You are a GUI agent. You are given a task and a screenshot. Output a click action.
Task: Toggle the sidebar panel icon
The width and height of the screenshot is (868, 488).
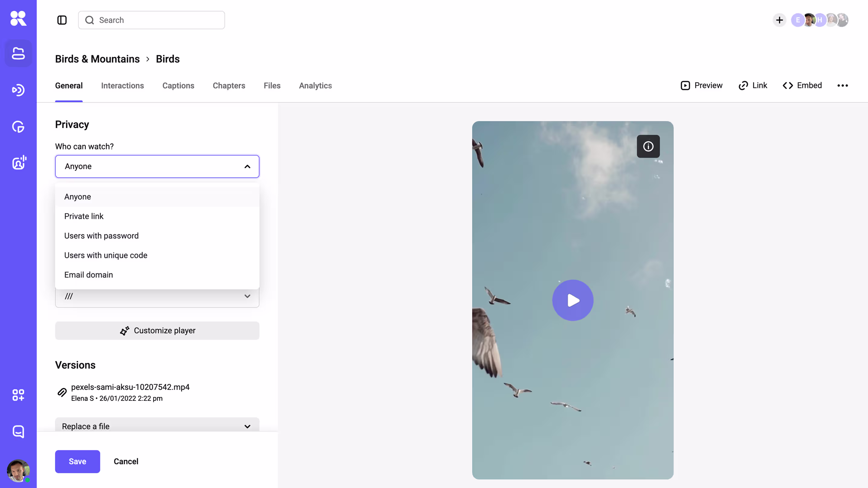click(x=62, y=20)
